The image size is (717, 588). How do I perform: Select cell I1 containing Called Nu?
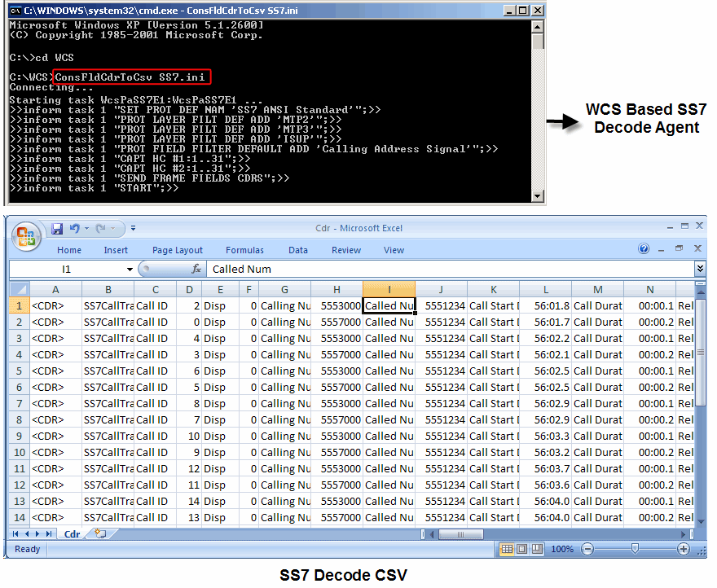(389, 305)
